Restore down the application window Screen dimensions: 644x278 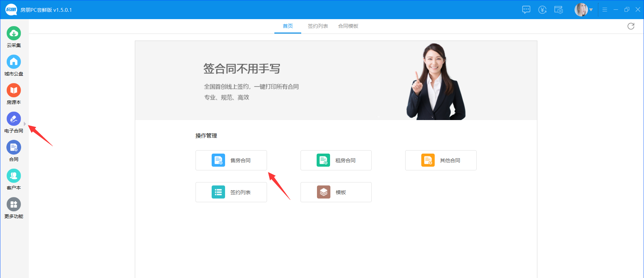tap(627, 10)
